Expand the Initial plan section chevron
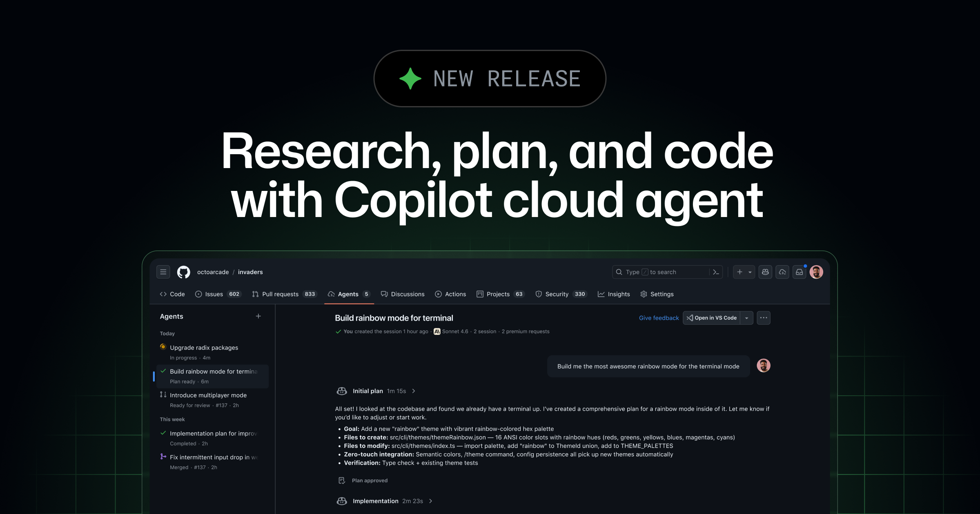This screenshot has width=980, height=514. click(x=414, y=391)
